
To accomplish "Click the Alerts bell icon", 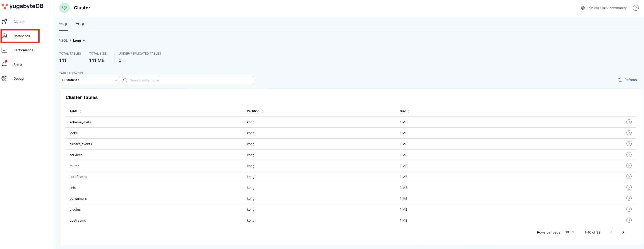I will click(x=5, y=64).
